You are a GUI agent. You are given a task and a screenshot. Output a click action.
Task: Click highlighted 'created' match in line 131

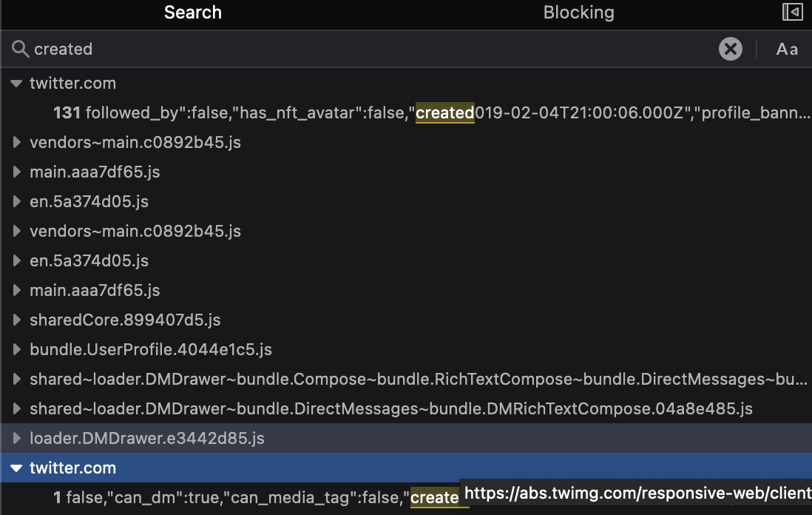(x=445, y=113)
